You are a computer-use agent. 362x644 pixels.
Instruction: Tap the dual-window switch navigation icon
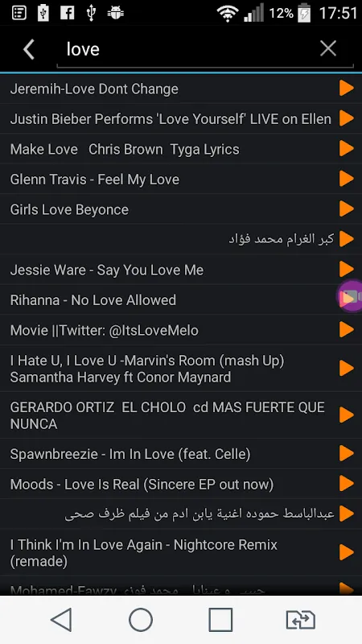(300, 619)
